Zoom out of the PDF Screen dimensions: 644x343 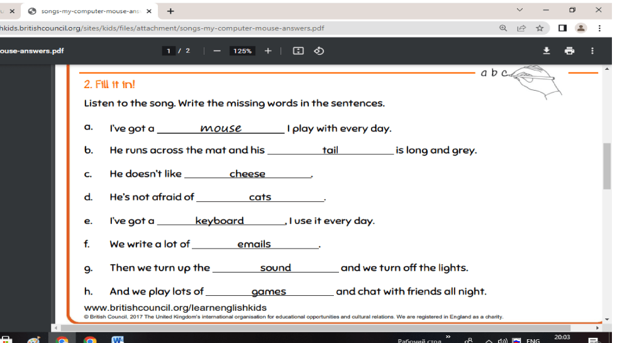point(217,51)
